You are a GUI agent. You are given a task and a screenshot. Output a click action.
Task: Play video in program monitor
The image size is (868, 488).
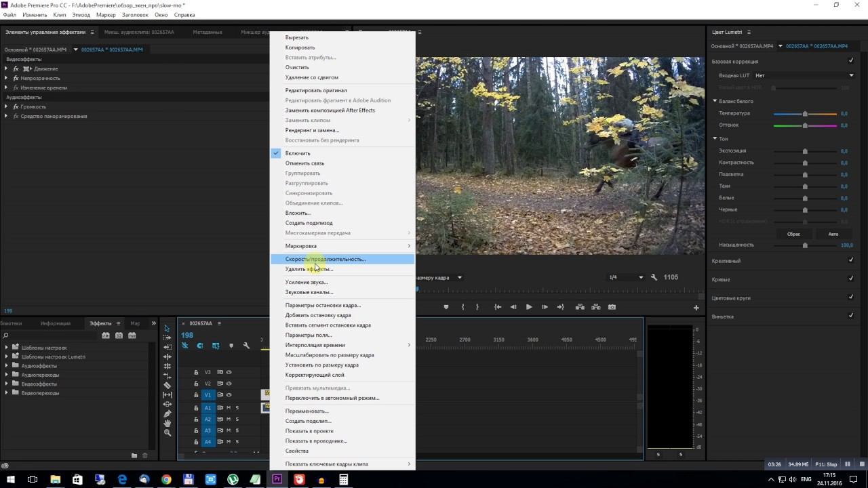(x=529, y=307)
